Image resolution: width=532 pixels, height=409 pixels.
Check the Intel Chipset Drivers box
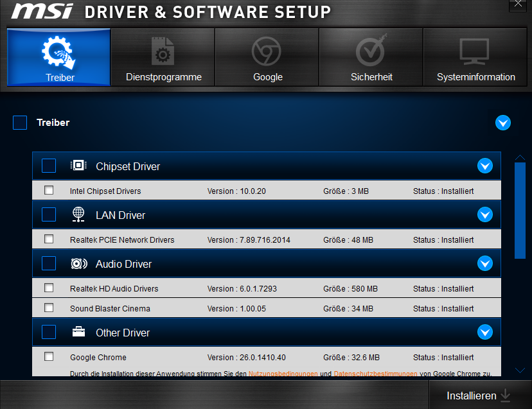[x=49, y=190]
